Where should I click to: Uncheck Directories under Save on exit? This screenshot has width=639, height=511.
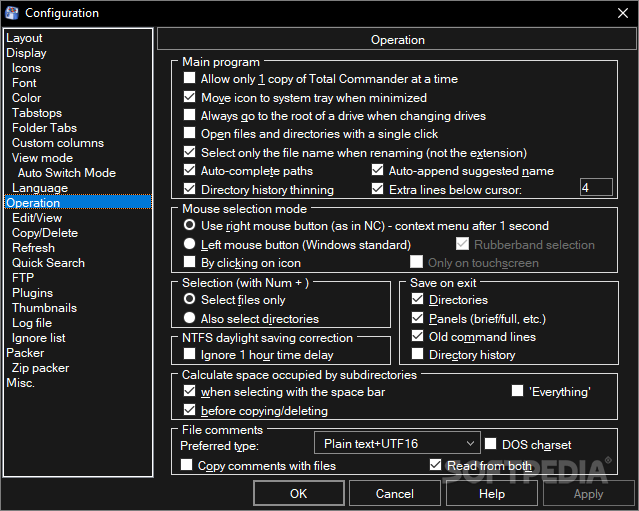click(417, 299)
